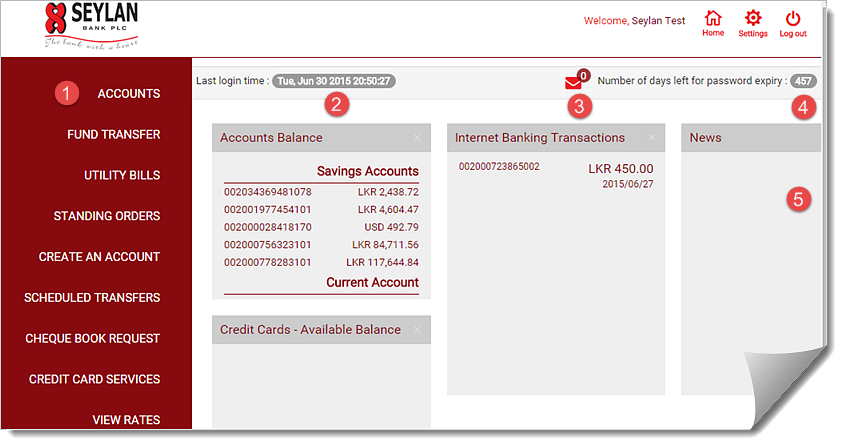The image size is (842, 445).
Task: Click View Rates in the sidebar
Action: [126, 420]
